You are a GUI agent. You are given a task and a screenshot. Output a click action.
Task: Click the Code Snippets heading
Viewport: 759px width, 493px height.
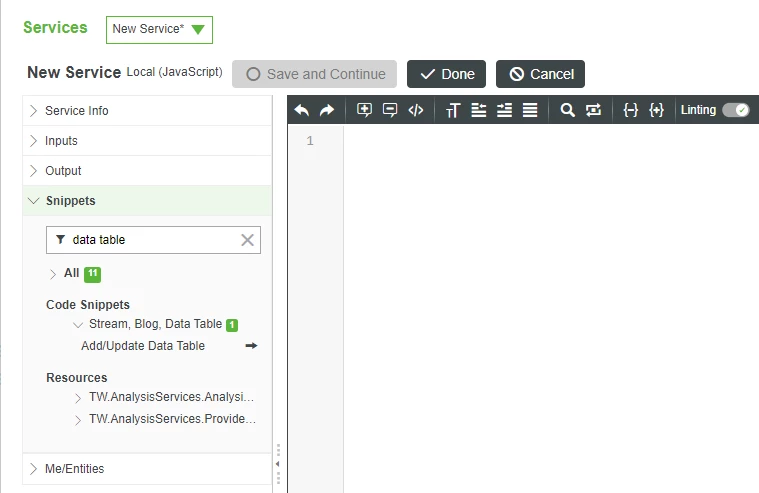coord(88,305)
